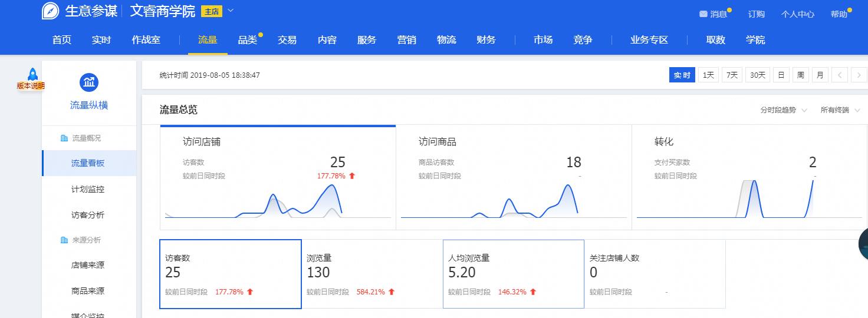Screen dimensions: 868x318
Task: Click the 流量纵横 chart icon
Action: (x=89, y=82)
